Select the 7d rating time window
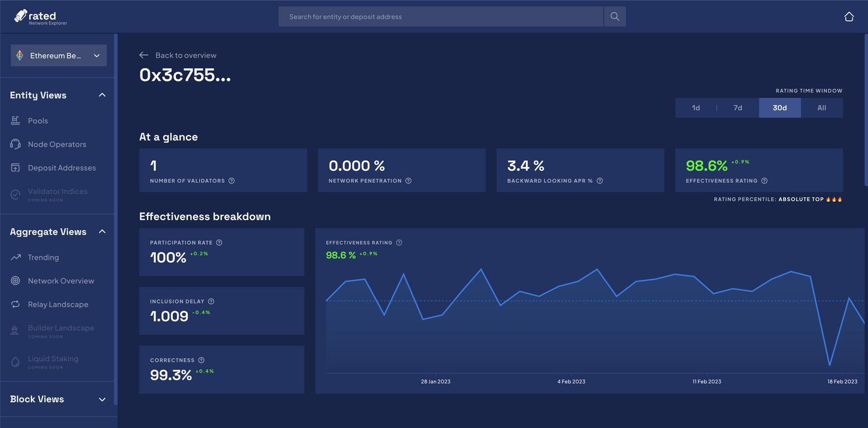The image size is (868, 428). click(738, 108)
